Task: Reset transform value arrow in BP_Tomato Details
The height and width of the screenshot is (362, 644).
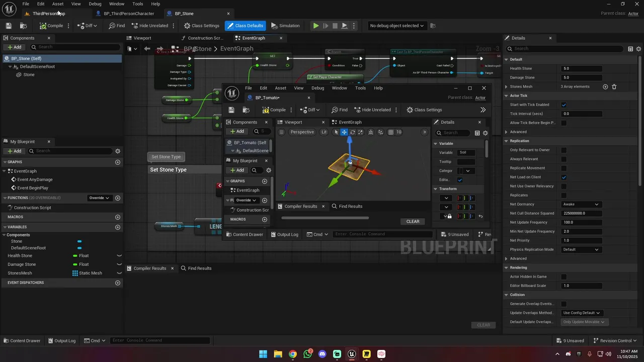Action: [480, 216]
